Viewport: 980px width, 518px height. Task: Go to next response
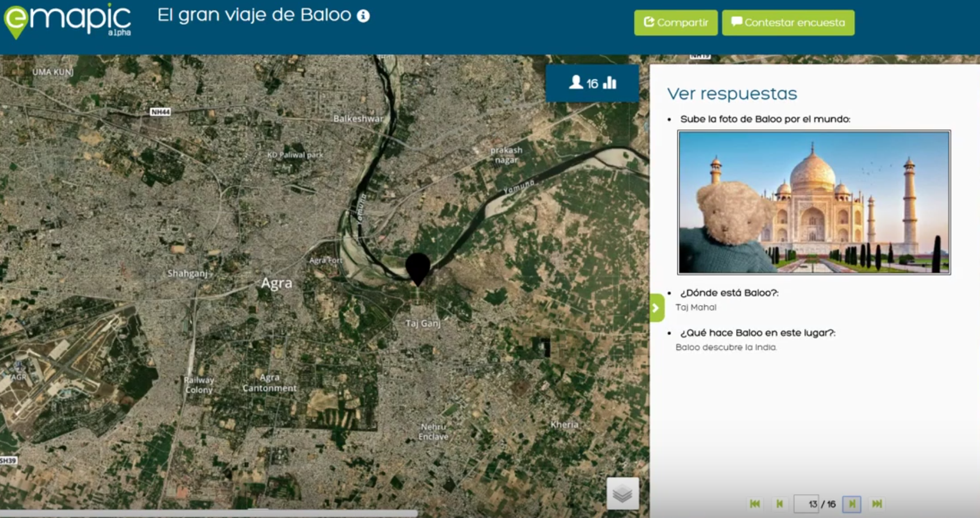point(852,504)
